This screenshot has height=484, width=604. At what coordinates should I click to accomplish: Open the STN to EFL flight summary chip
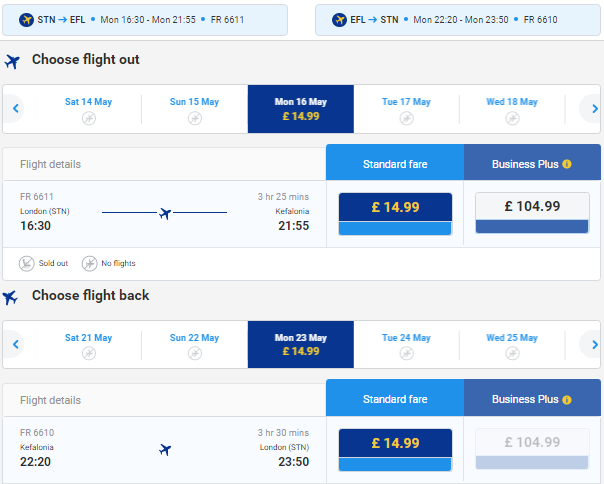point(145,20)
